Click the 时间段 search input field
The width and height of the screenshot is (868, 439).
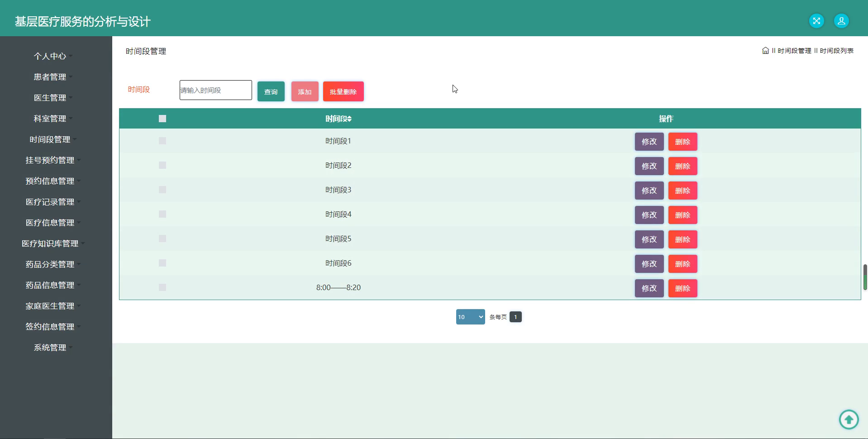coord(216,90)
